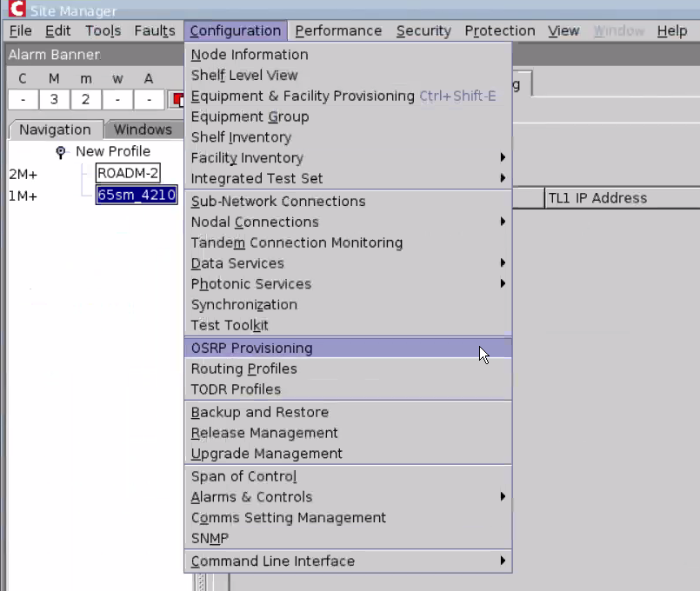The image size is (700, 591).
Task: Switch to the Navigation tab
Action: click(56, 129)
